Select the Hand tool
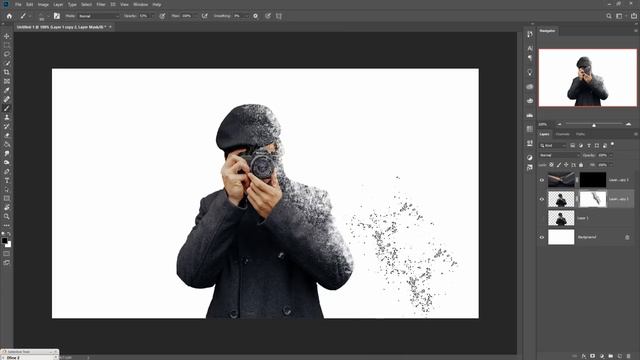This screenshot has height=360, width=640. pos(7,207)
